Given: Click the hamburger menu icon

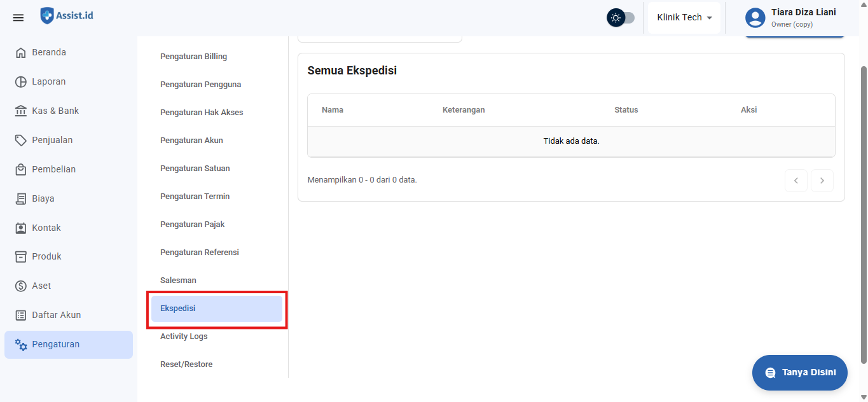Looking at the screenshot, I should pyautogui.click(x=18, y=18).
